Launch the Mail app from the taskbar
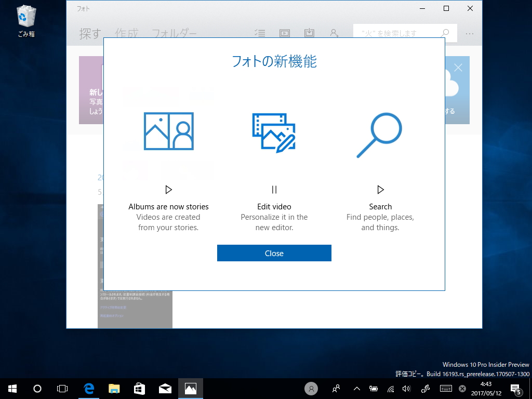The image size is (532, 399). (x=165, y=388)
